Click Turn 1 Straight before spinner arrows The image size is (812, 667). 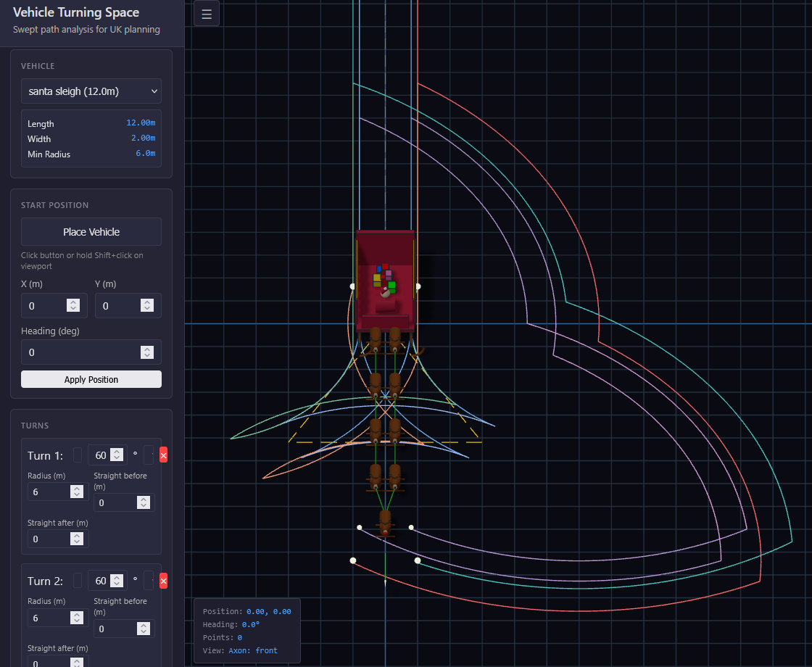tap(144, 503)
